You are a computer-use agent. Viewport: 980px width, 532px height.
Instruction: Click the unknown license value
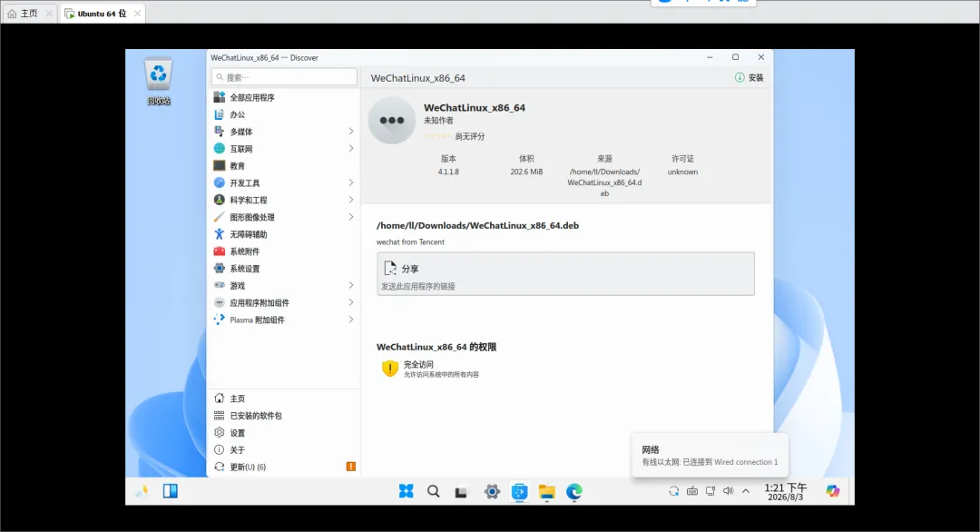click(x=682, y=172)
